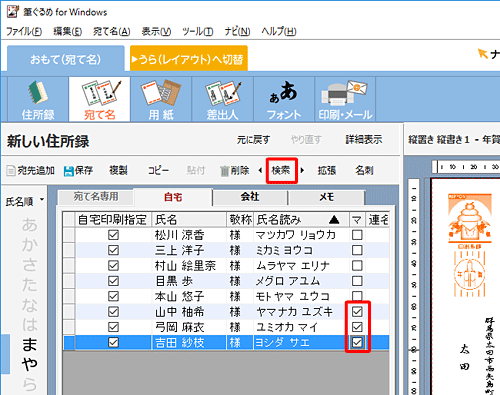Select name cell 本山 悠子
The image size is (500, 395).
pyautogui.click(x=189, y=296)
